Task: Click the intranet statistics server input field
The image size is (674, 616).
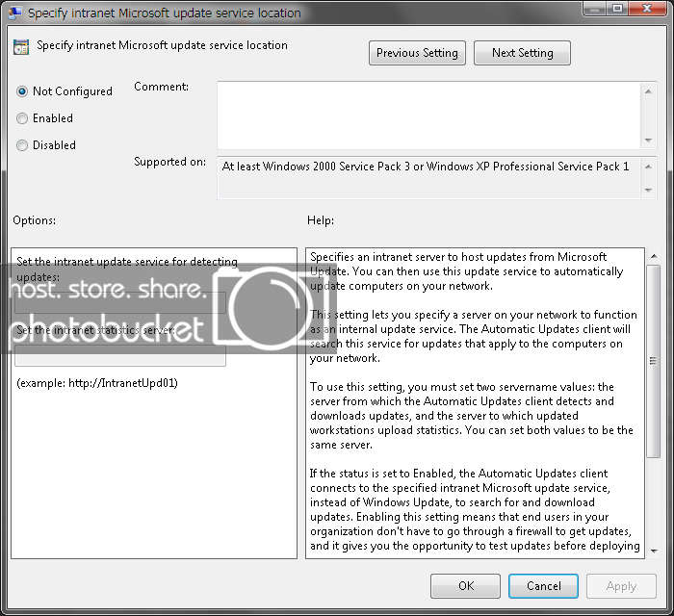Action: tap(120, 356)
